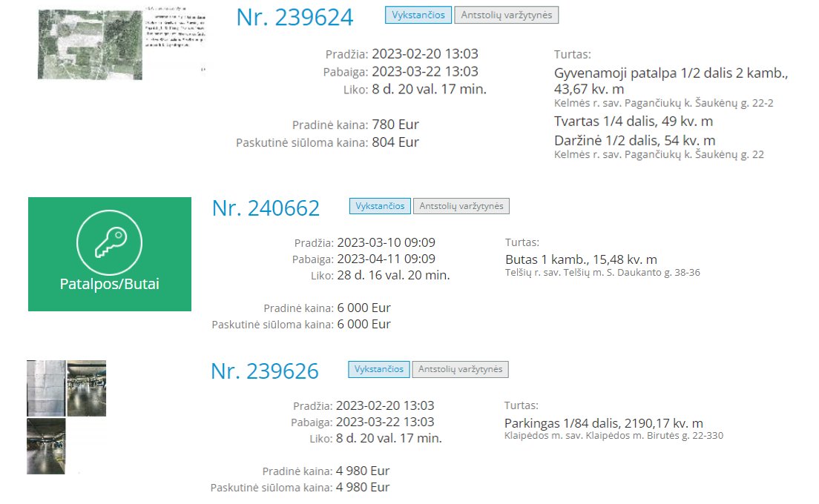
Task: Click the Patalpos/Butai green category tile label
Action: (x=109, y=284)
